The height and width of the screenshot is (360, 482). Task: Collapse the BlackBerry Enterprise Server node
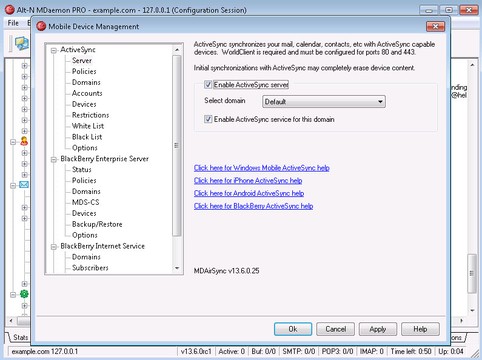pos(53,160)
